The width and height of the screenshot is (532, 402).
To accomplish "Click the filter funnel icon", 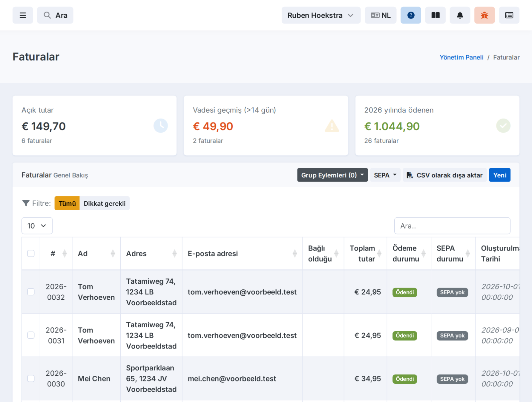I will (26, 203).
